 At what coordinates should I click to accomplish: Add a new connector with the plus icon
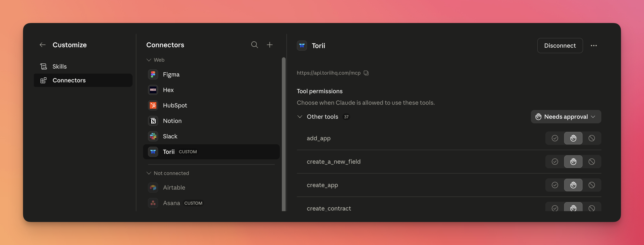[x=270, y=45]
